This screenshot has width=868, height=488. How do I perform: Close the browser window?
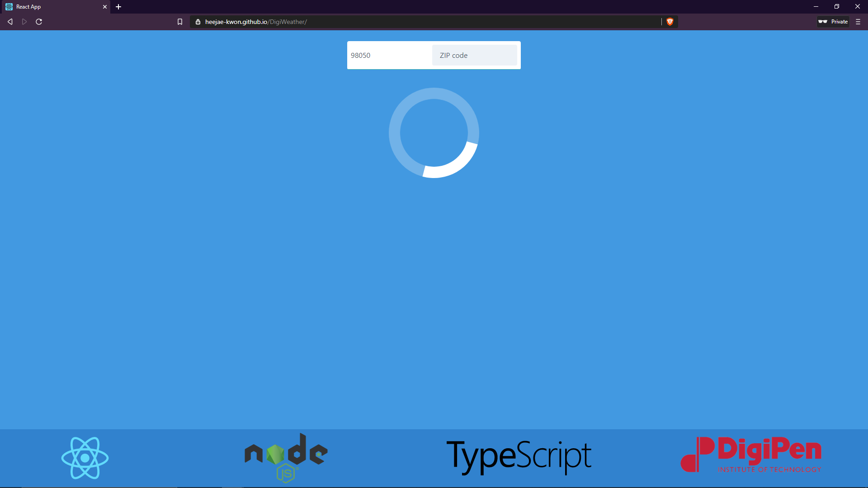point(858,7)
